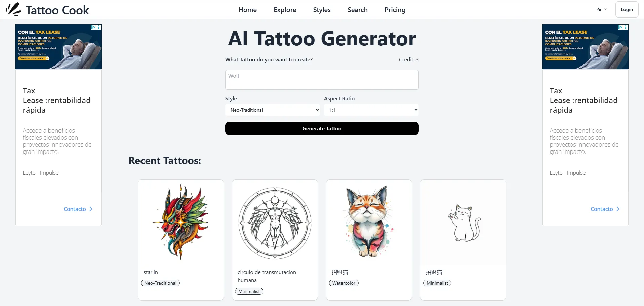Click the Neo-Traditional tag under starlin
This screenshot has width=644, height=306.
click(160, 283)
